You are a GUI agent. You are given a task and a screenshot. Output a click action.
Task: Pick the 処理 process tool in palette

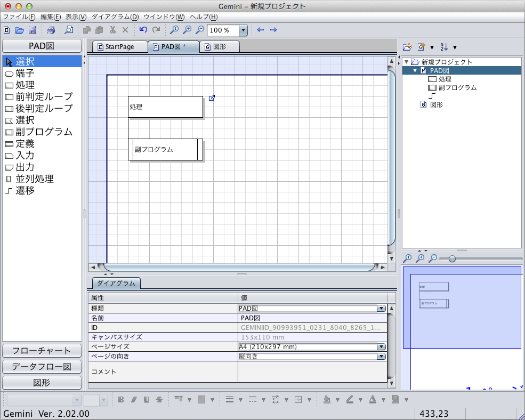(x=42, y=85)
